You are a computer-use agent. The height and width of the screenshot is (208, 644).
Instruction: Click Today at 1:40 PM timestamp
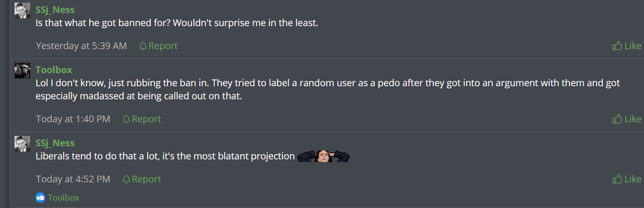tap(73, 119)
